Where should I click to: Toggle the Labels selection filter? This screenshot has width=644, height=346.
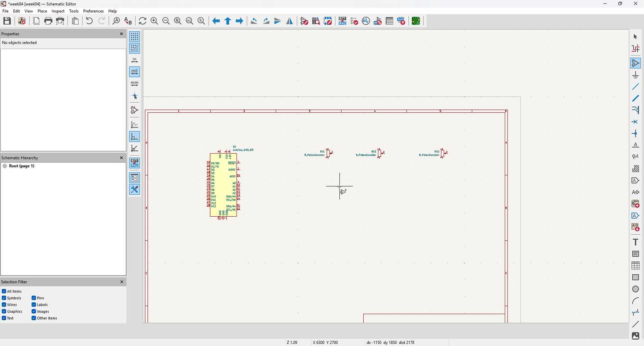coord(34,305)
